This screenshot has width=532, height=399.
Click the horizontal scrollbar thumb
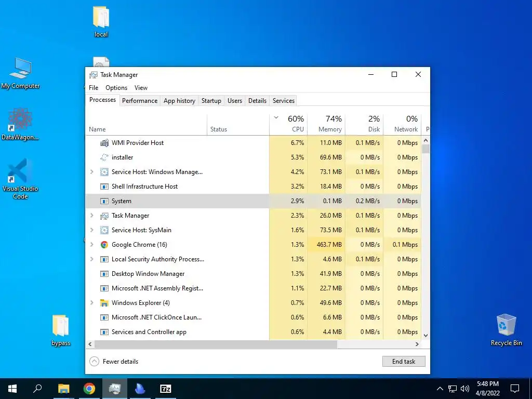(216, 344)
